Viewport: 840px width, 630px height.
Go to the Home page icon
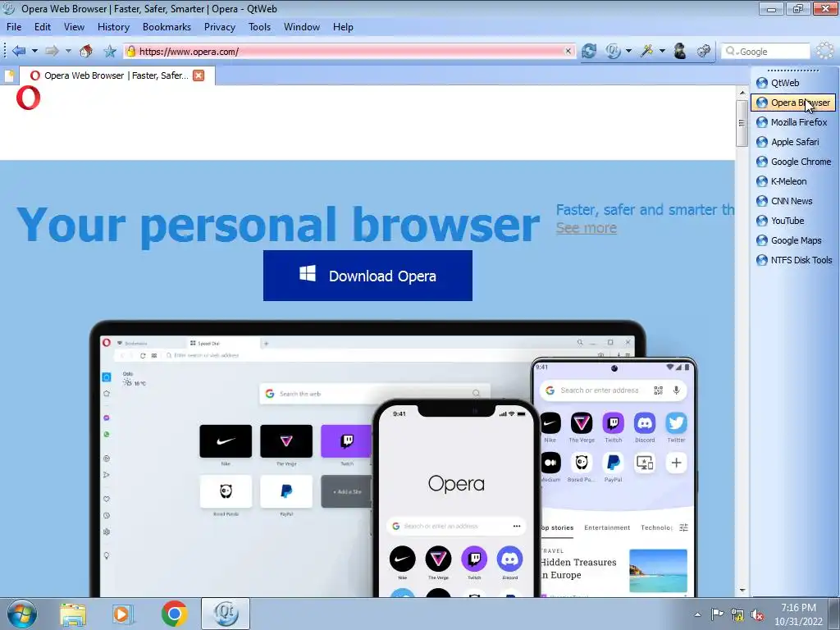point(85,51)
